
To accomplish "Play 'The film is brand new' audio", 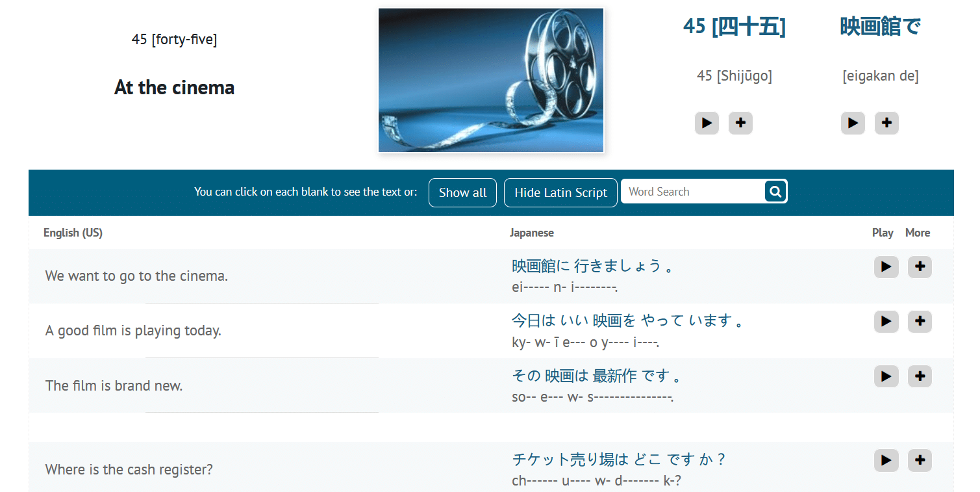I will tap(886, 376).
